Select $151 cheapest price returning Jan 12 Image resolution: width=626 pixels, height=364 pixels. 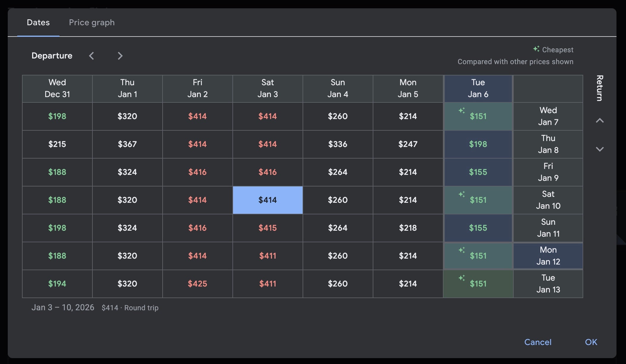point(478,256)
